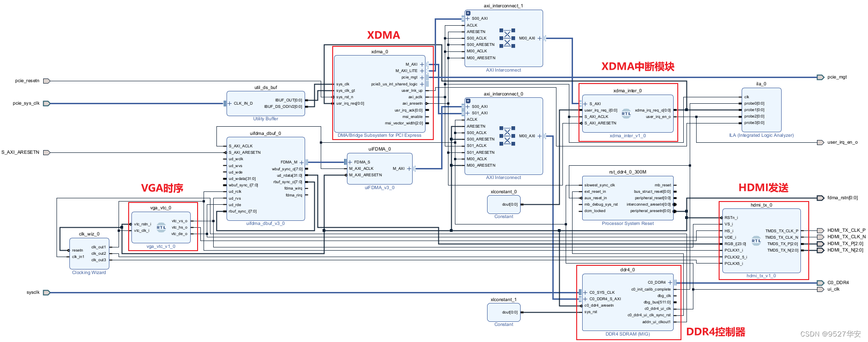The image size is (868, 342).
Task: Expand S01_AXI interface on axi_interconnect_0
Action: click(468, 113)
